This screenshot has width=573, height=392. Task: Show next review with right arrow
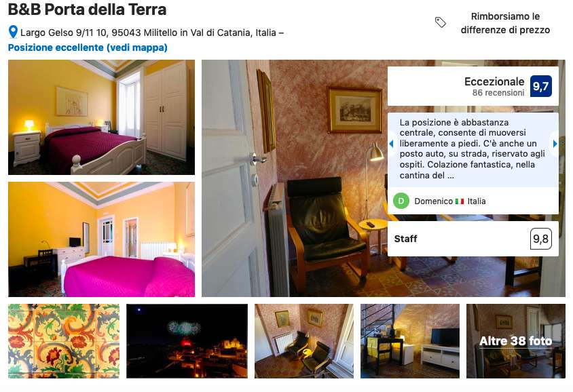click(555, 144)
